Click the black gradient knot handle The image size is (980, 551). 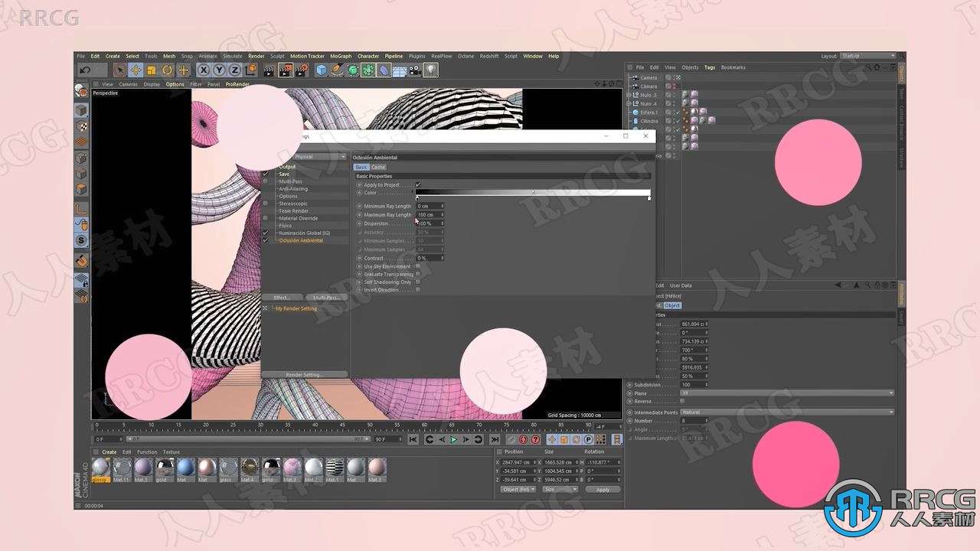click(417, 198)
